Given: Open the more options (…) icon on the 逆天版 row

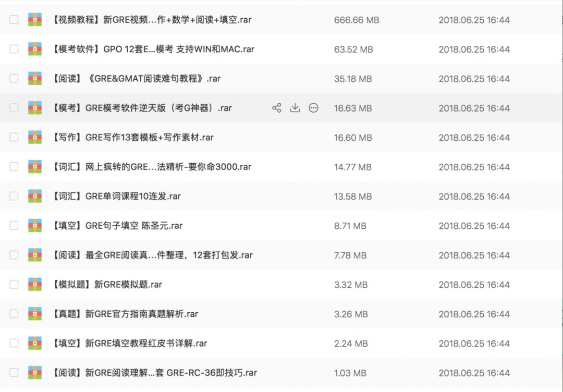Looking at the screenshot, I should pyautogui.click(x=313, y=108).
